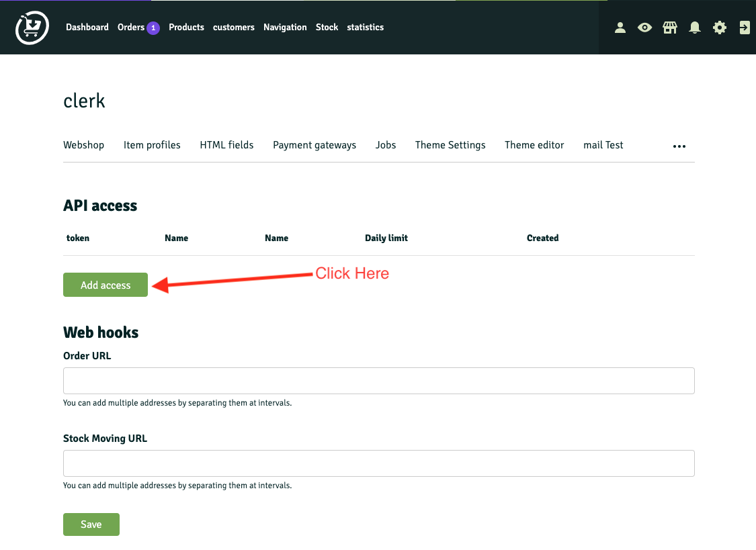756x550 pixels.
Task: Switch to the Payment gateways tab
Action: 314,145
